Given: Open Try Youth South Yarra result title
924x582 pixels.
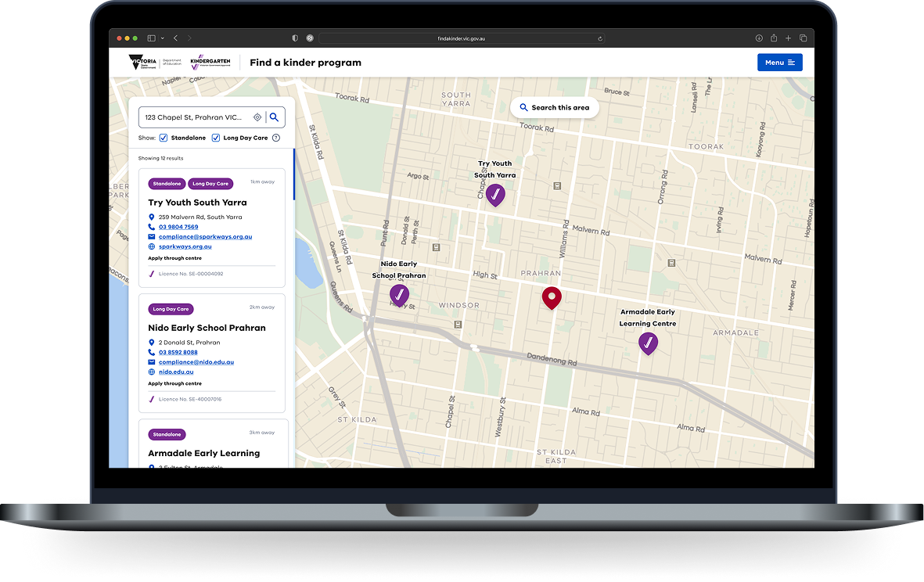Looking at the screenshot, I should coord(197,203).
